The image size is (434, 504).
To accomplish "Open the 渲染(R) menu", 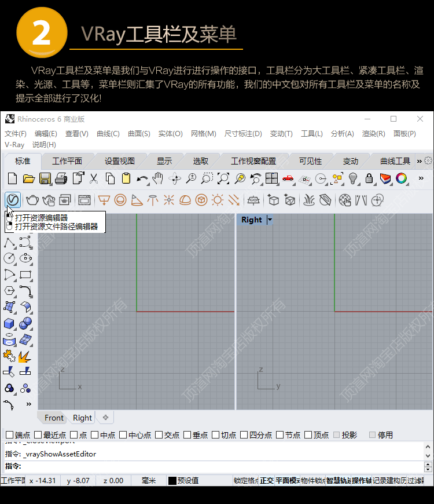I will (373, 134).
